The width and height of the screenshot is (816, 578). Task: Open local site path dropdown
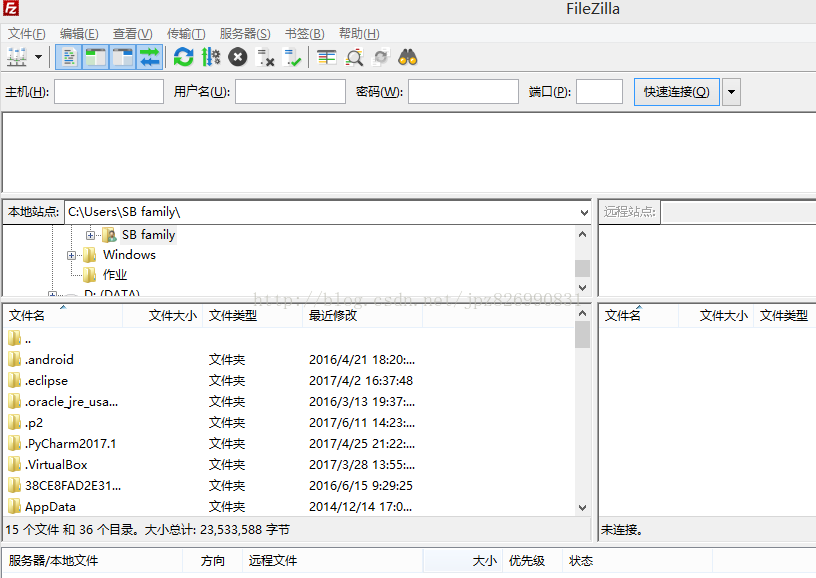click(x=584, y=212)
